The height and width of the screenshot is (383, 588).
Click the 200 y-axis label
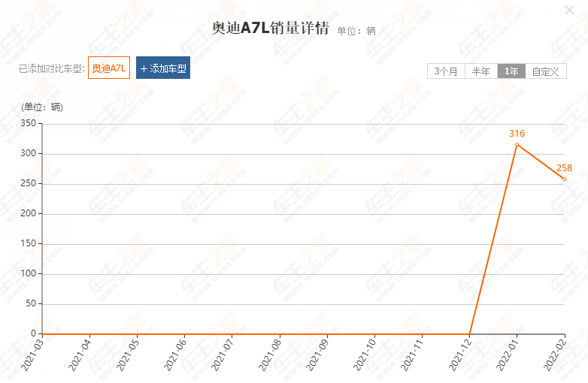click(x=29, y=213)
